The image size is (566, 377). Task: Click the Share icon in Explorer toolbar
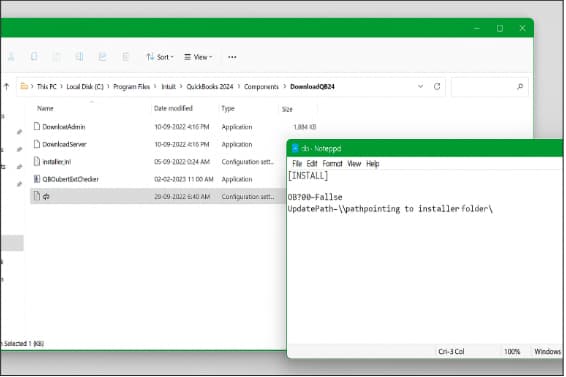(103, 57)
